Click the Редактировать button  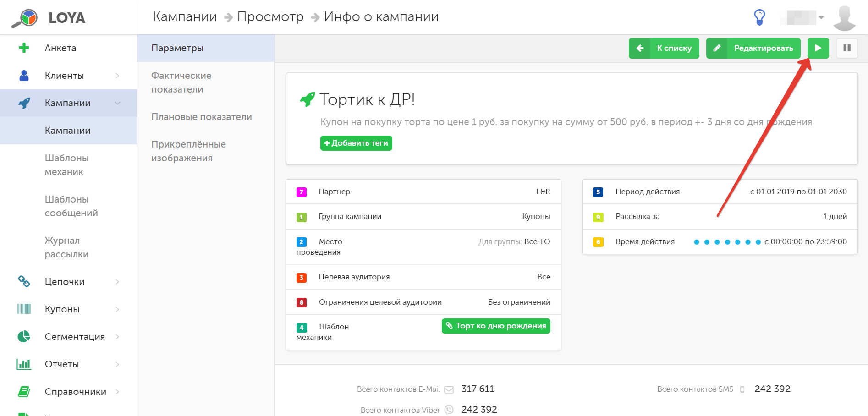tap(753, 48)
